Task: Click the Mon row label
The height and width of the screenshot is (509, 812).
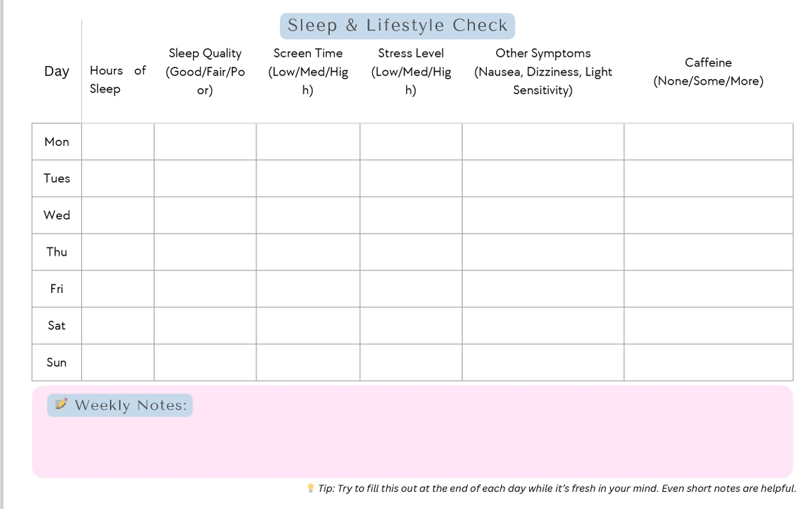Action: point(57,142)
